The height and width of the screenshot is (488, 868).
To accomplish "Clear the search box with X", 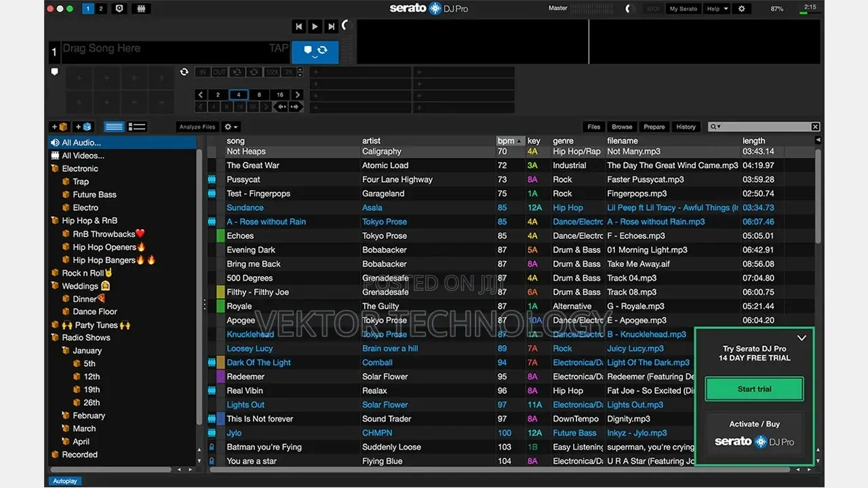I will (x=815, y=127).
